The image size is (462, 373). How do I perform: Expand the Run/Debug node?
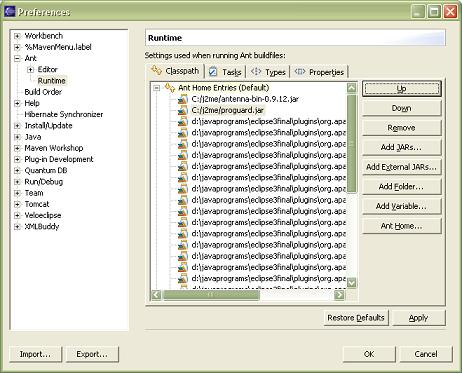point(17,182)
